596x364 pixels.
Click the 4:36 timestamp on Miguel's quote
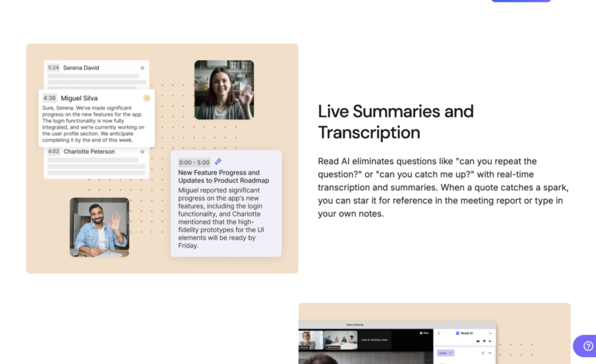pyautogui.click(x=49, y=98)
